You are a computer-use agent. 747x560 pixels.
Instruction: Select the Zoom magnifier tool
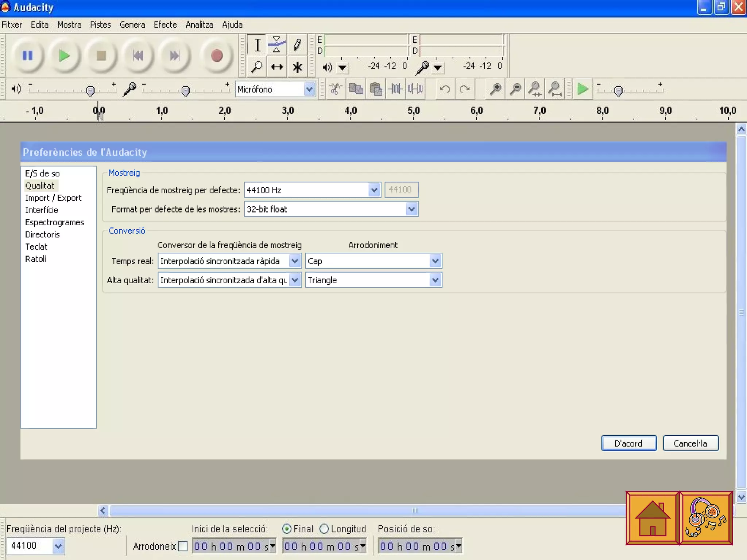pyautogui.click(x=257, y=67)
